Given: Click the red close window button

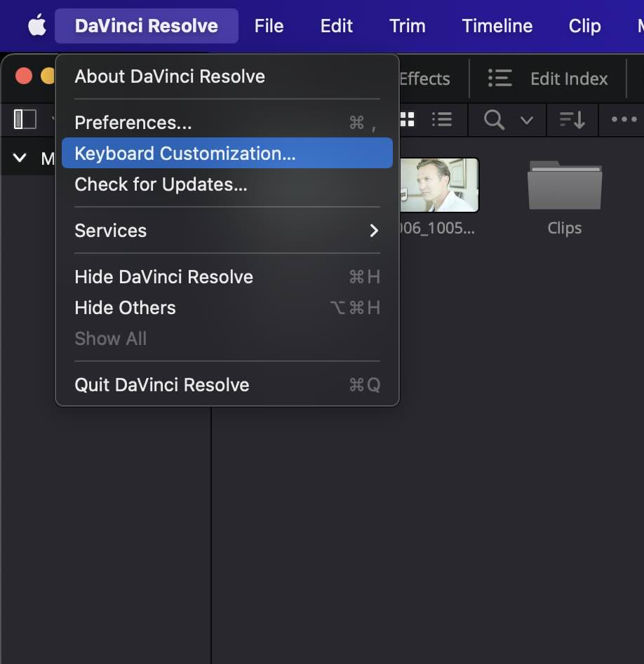Looking at the screenshot, I should click(24, 76).
